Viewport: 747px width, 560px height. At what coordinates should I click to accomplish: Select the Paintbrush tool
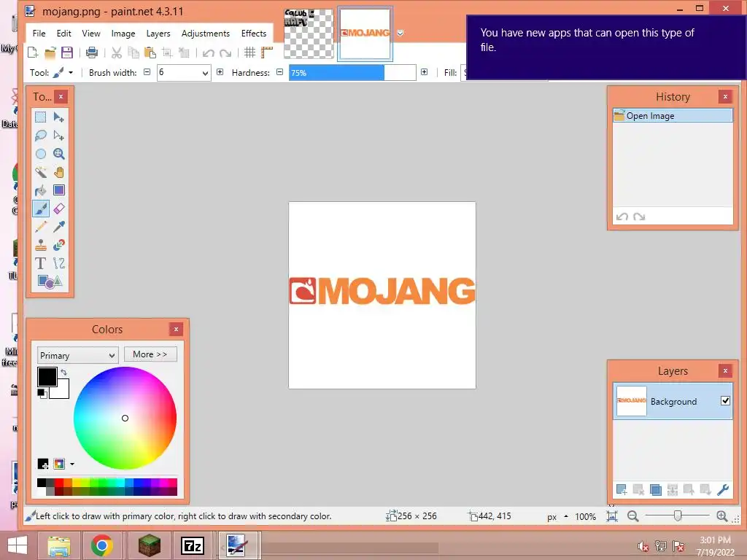41,209
